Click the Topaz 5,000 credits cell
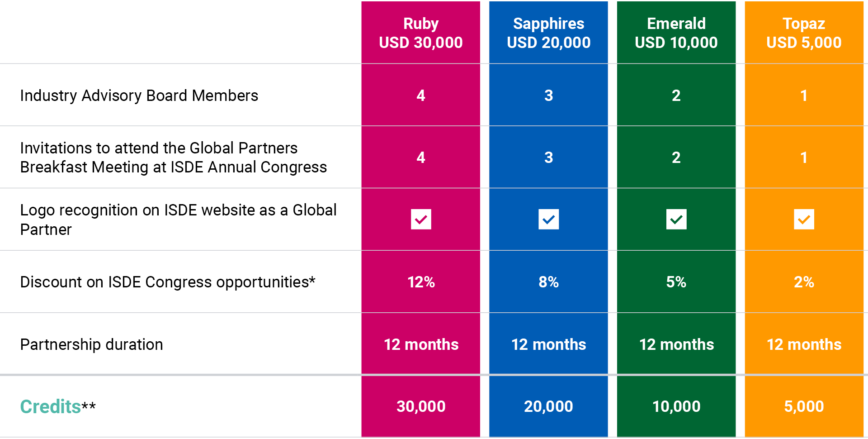 [x=804, y=406]
